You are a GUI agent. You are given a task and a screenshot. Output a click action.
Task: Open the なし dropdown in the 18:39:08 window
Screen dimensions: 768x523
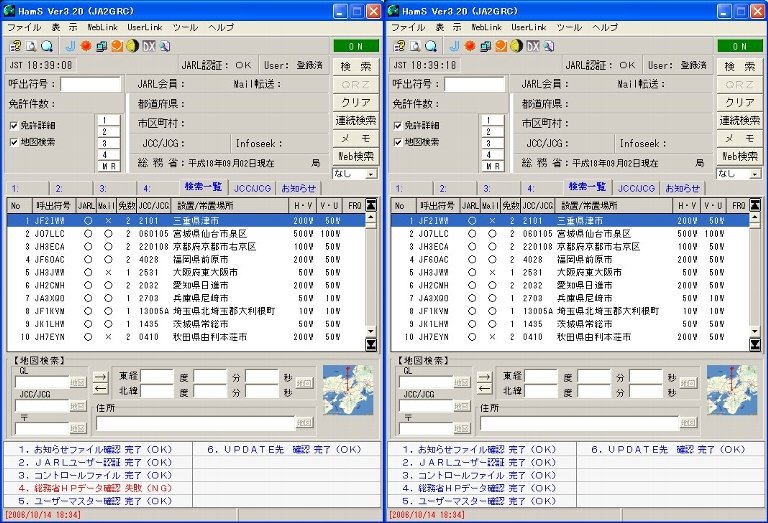pos(371,174)
